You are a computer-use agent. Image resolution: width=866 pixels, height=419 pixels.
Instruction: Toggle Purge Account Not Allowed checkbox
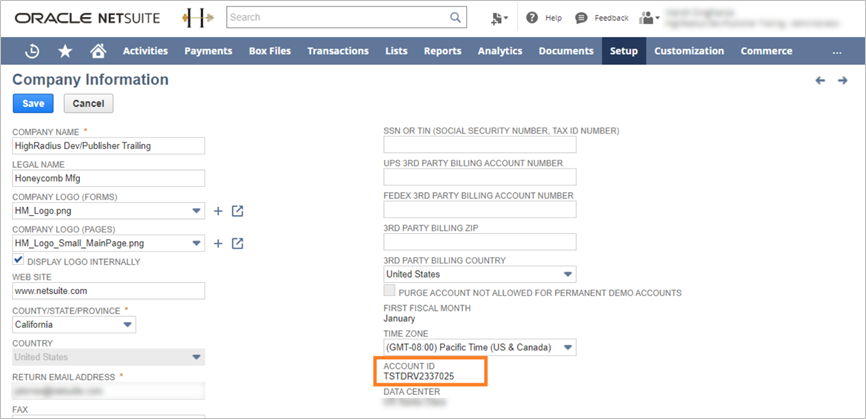coord(390,292)
